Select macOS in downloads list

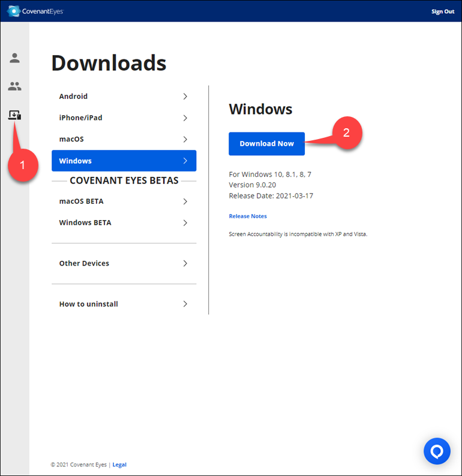pos(124,139)
